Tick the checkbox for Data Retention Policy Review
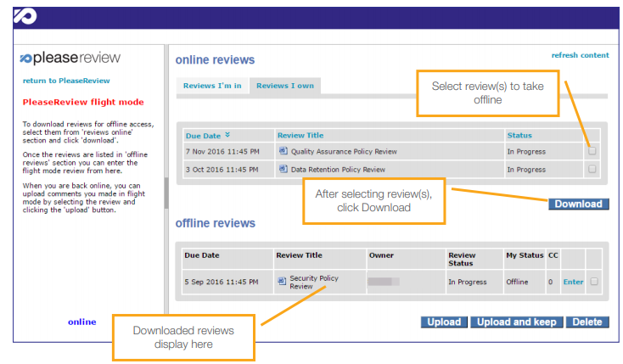The width and height of the screenshot is (623, 364). tap(592, 169)
